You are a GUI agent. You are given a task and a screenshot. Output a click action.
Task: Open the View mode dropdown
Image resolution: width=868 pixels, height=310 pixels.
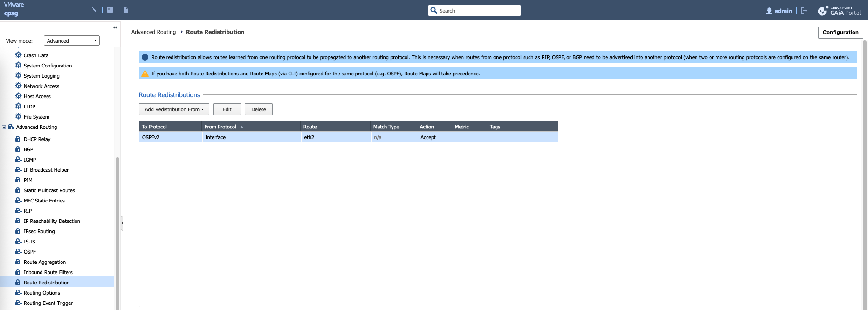point(71,41)
